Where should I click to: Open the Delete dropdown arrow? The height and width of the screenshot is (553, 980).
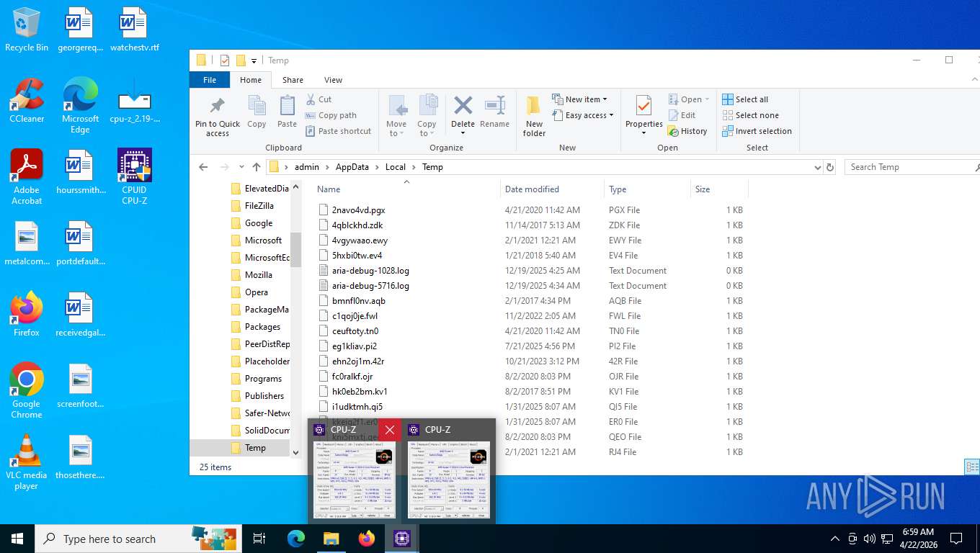[463, 133]
